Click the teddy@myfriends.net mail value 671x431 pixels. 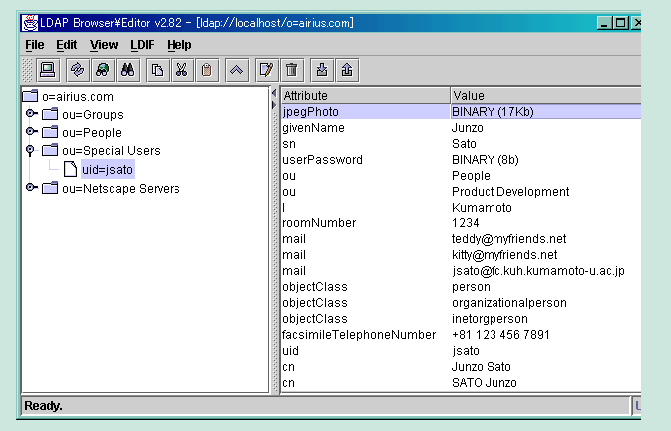[509, 238]
